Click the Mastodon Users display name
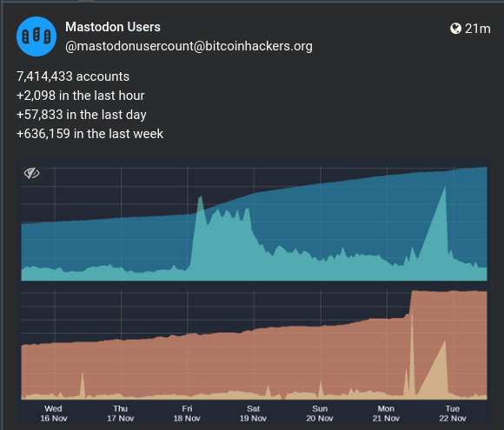The image size is (504, 430). pyautogui.click(x=113, y=27)
